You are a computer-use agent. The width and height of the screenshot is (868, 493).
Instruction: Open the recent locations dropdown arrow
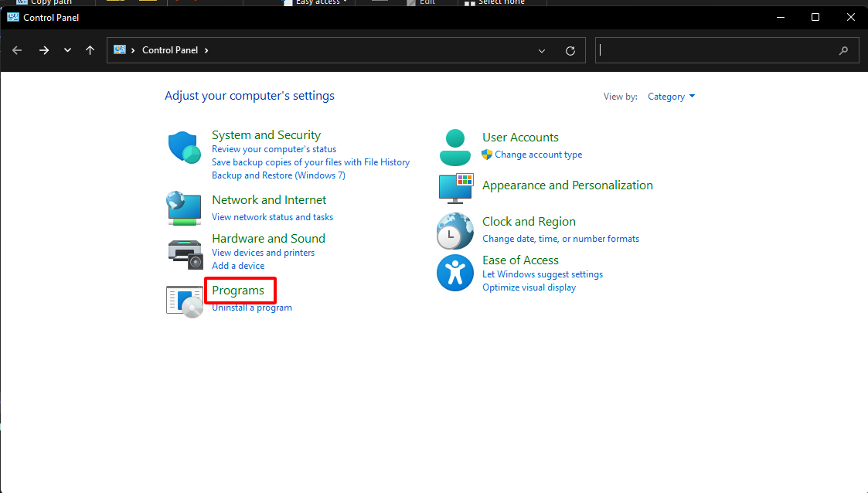[x=67, y=50]
